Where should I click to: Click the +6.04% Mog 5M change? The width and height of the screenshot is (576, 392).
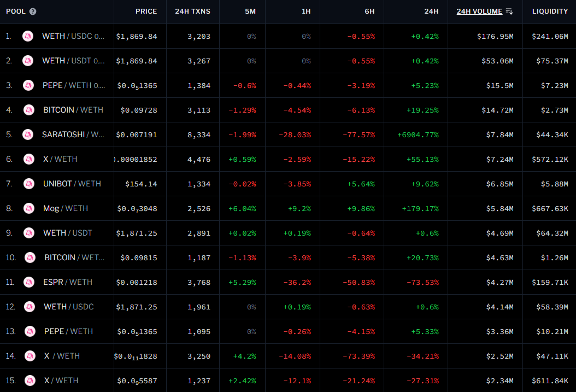click(242, 209)
